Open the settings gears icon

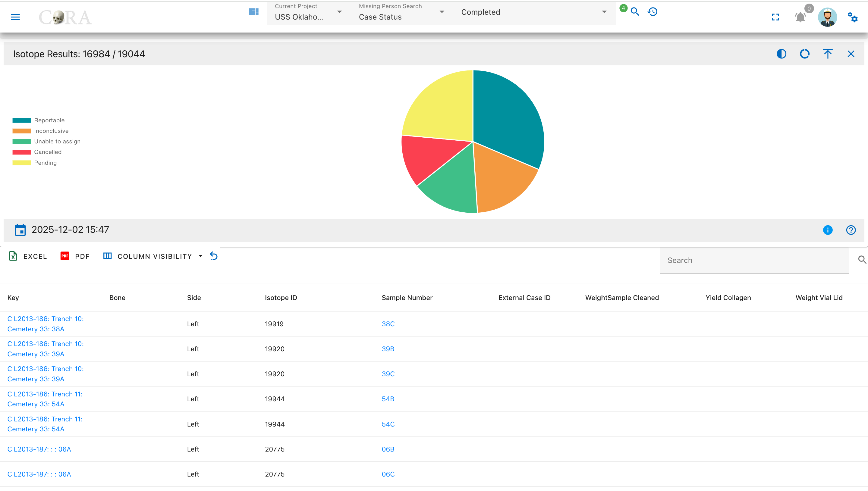[x=853, y=17]
